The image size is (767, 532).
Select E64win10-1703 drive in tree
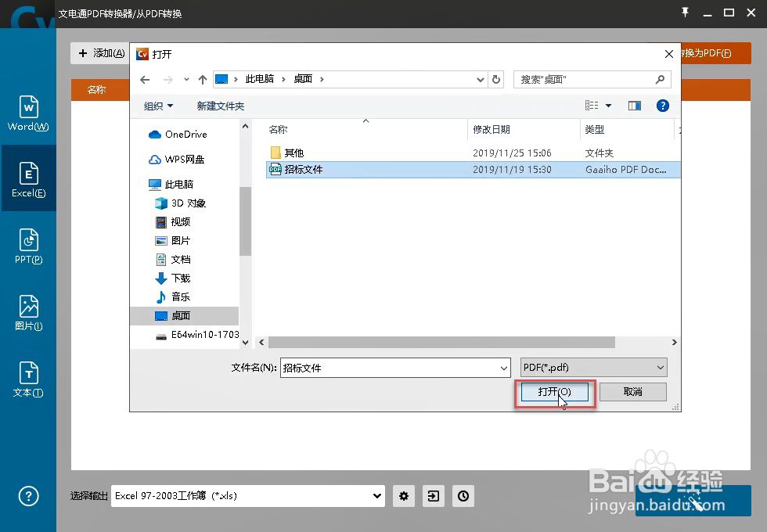[x=196, y=335]
